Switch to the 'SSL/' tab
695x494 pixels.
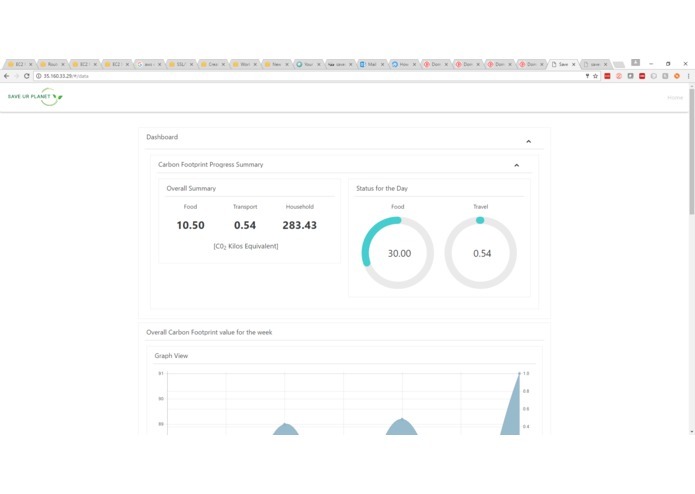(x=180, y=64)
